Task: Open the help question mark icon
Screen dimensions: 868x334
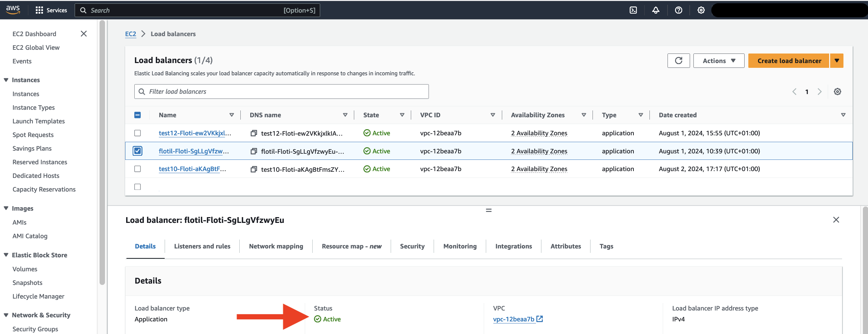Action: [678, 10]
